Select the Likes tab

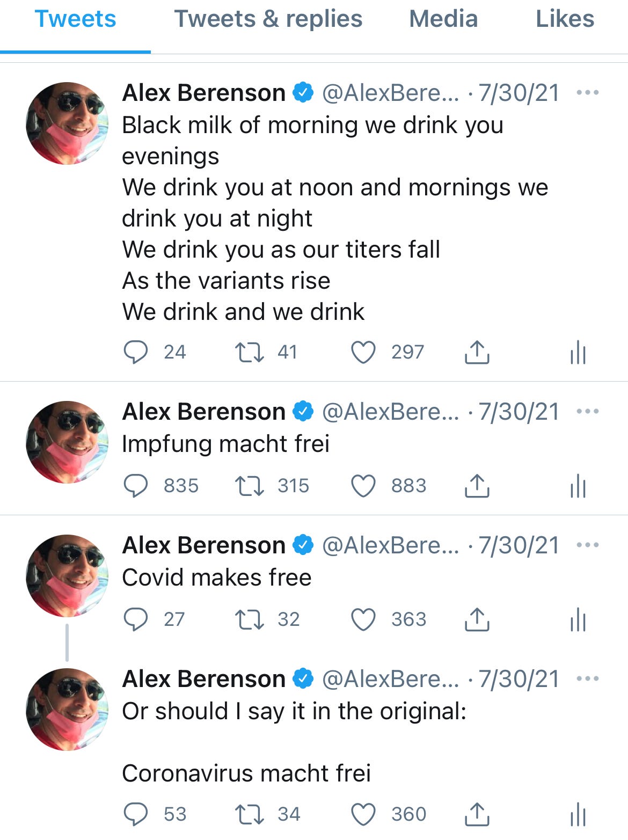[x=565, y=19]
